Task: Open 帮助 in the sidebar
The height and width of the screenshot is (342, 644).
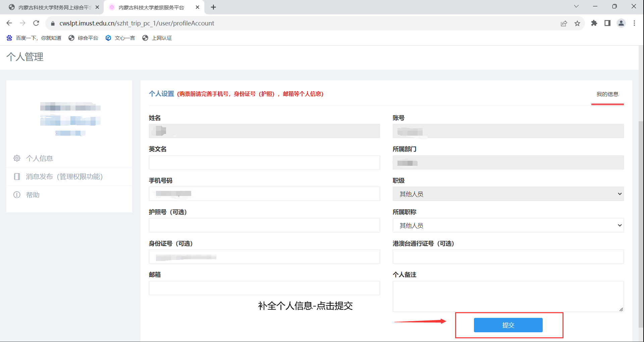Action: (33, 195)
